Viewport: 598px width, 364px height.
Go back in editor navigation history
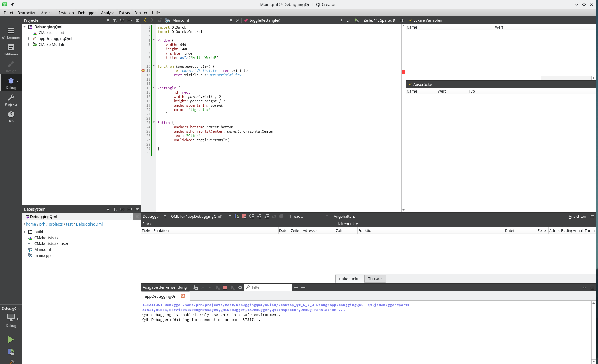(145, 20)
